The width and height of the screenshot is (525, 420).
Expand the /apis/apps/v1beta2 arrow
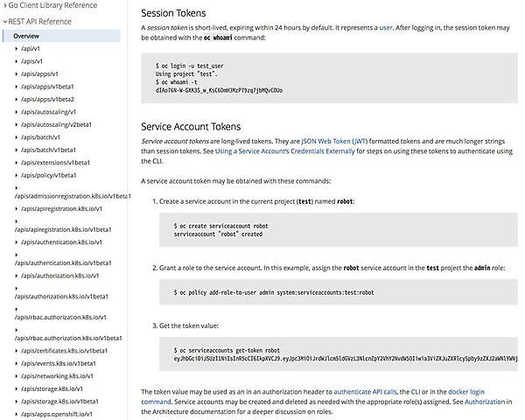click(x=17, y=99)
